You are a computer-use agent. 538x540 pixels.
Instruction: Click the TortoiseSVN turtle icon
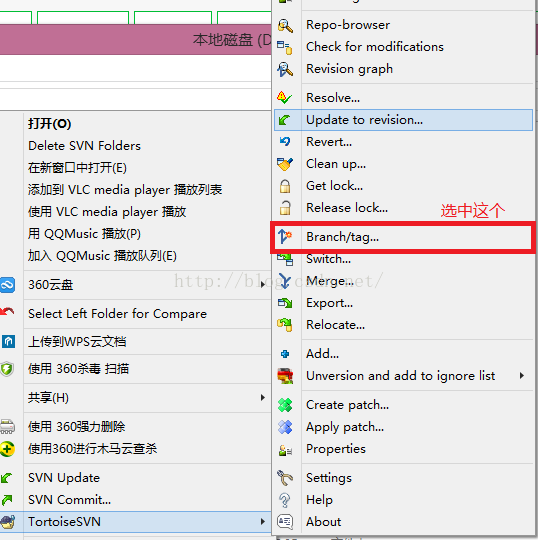coord(8,522)
